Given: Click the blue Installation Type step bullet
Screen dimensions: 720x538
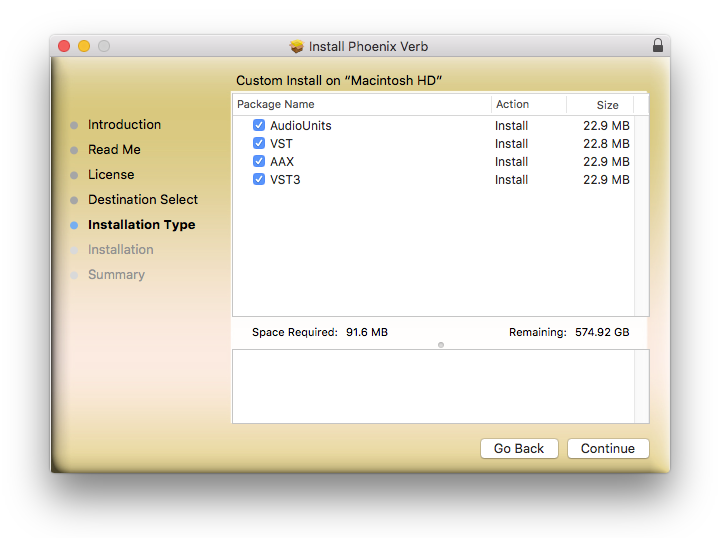Looking at the screenshot, I should point(74,226).
